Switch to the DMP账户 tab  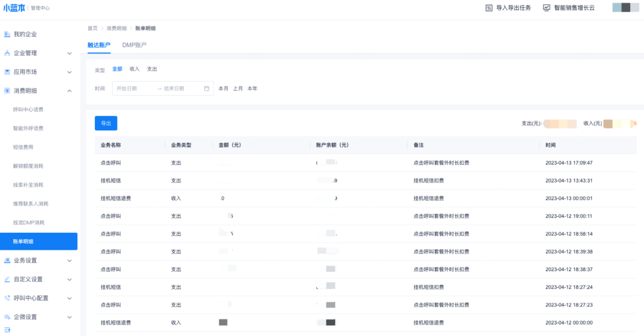tap(134, 45)
